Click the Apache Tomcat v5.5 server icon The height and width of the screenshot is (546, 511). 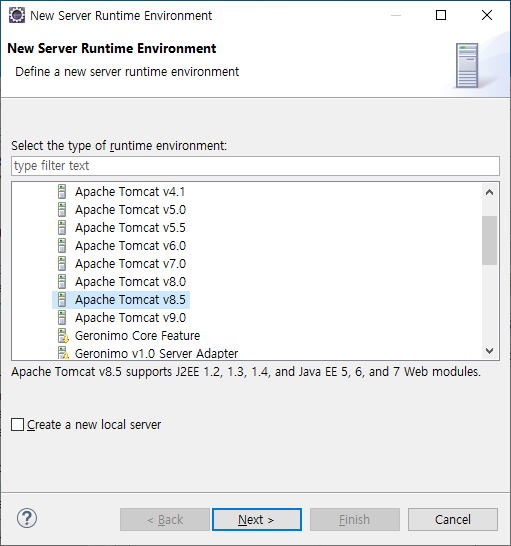(62, 228)
